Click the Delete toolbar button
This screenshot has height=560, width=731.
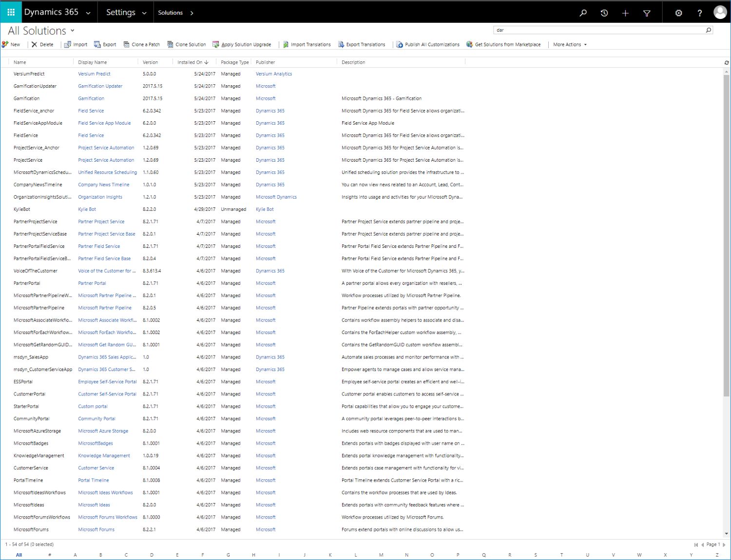[42, 44]
